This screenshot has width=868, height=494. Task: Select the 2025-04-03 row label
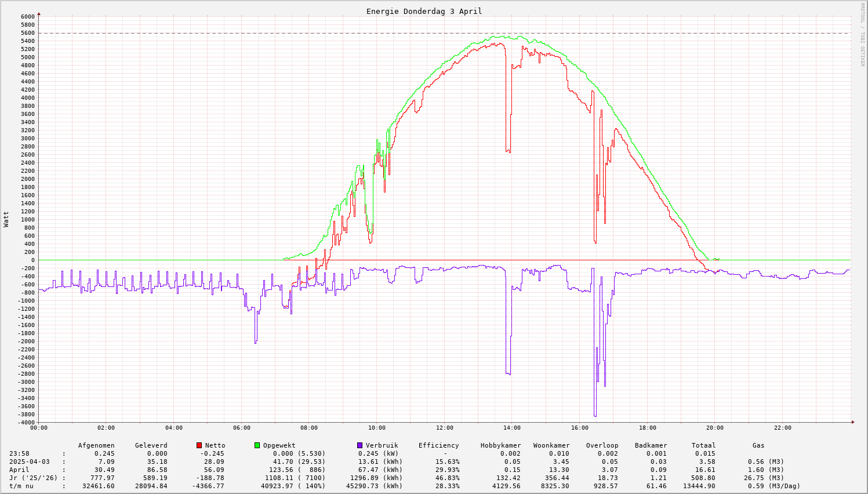(x=29, y=462)
